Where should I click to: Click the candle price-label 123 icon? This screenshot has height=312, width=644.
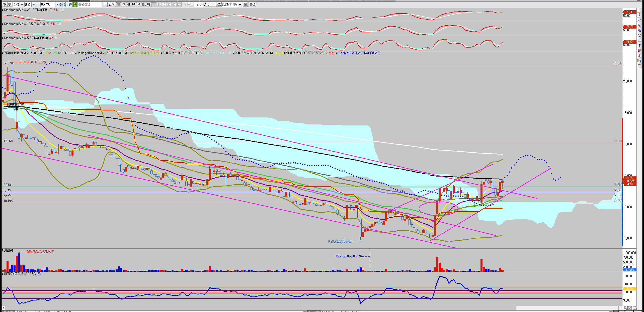click(639, 50)
